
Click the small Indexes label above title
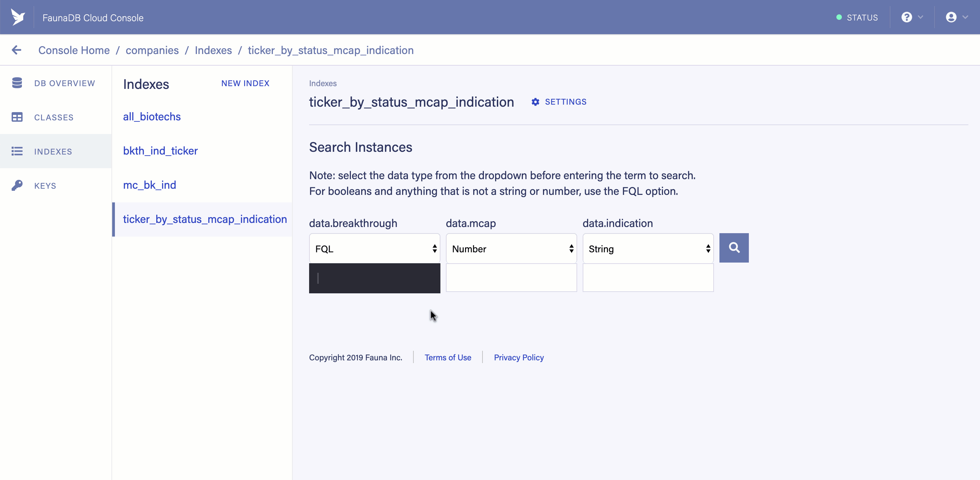click(x=322, y=83)
